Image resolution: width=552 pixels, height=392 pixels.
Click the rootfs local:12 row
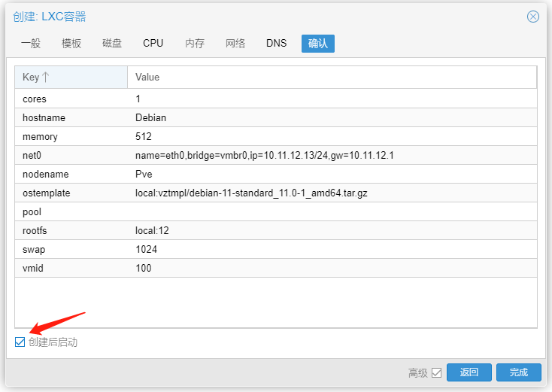tap(275, 231)
